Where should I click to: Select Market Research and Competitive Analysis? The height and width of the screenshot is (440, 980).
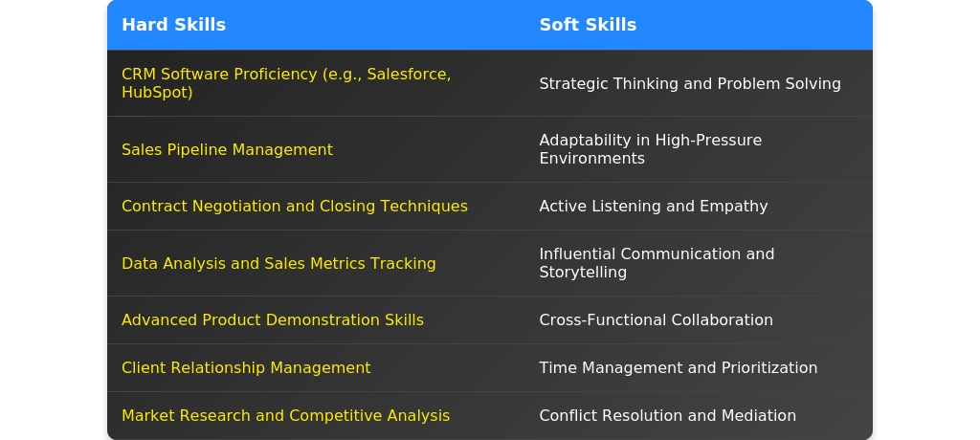click(x=285, y=415)
